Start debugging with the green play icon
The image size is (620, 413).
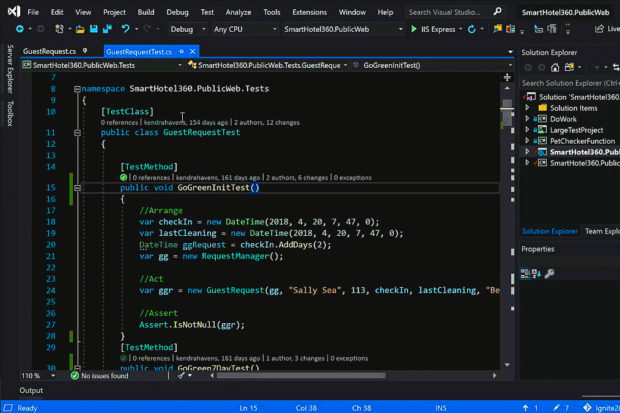tap(414, 29)
